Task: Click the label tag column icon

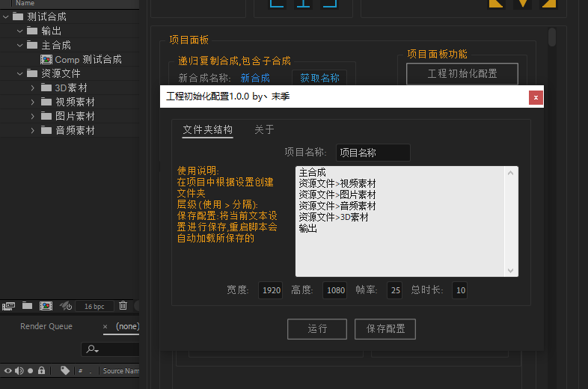Action: click(65, 370)
